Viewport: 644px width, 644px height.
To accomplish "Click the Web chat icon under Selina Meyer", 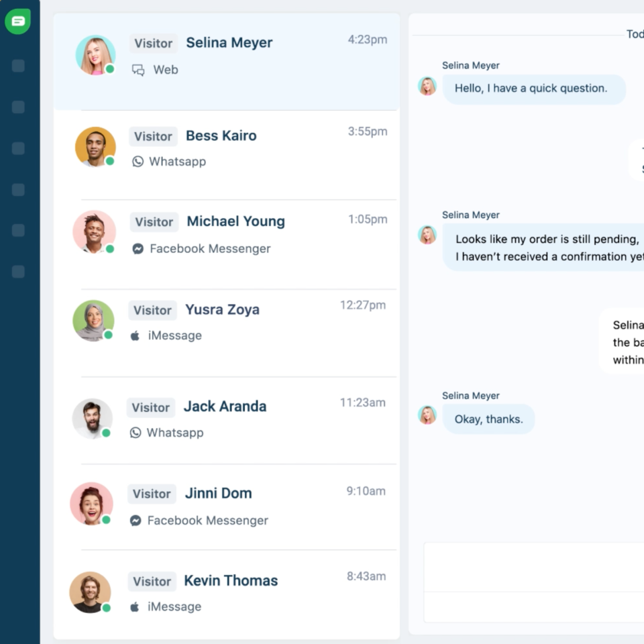I will click(138, 70).
